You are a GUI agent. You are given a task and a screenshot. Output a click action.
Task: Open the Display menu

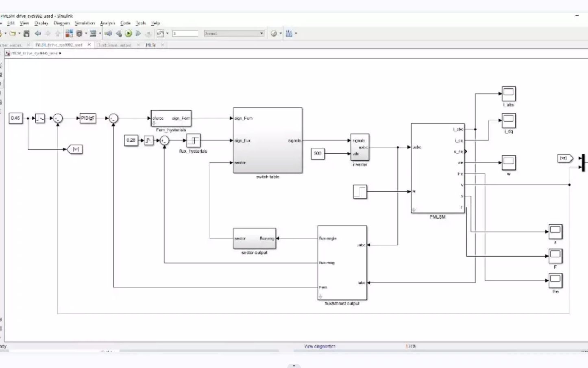tap(41, 23)
